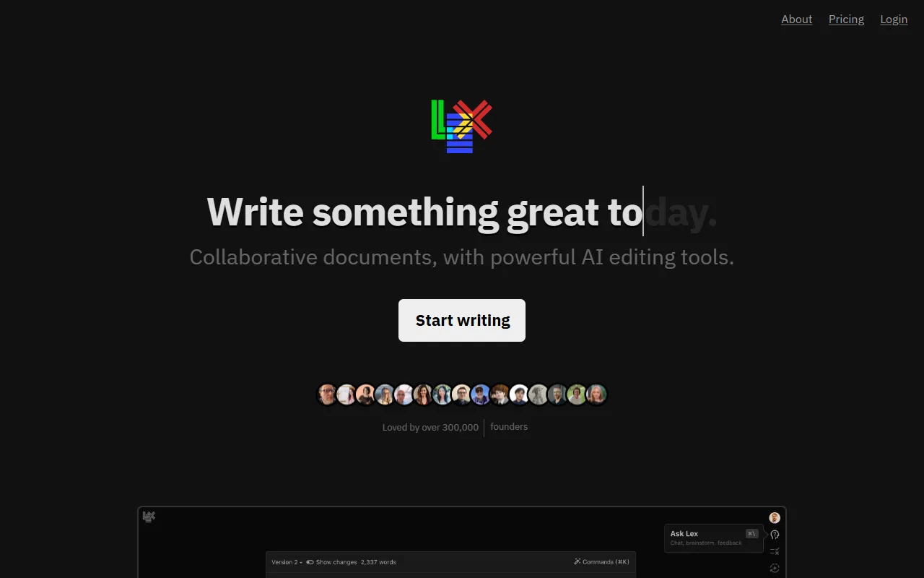Viewport: 924px width, 578px height.
Task: Click the circular icon below the checklist icon
Action: coord(775,568)
